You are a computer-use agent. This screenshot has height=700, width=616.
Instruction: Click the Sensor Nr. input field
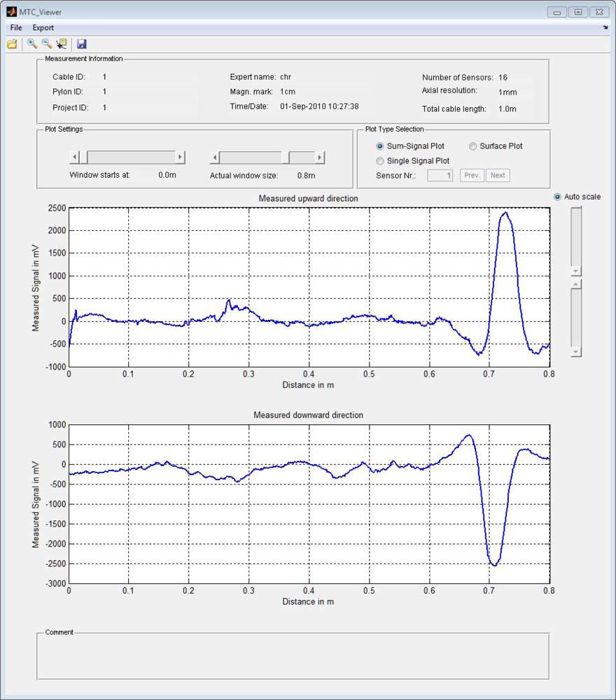[x=440, y=176]
